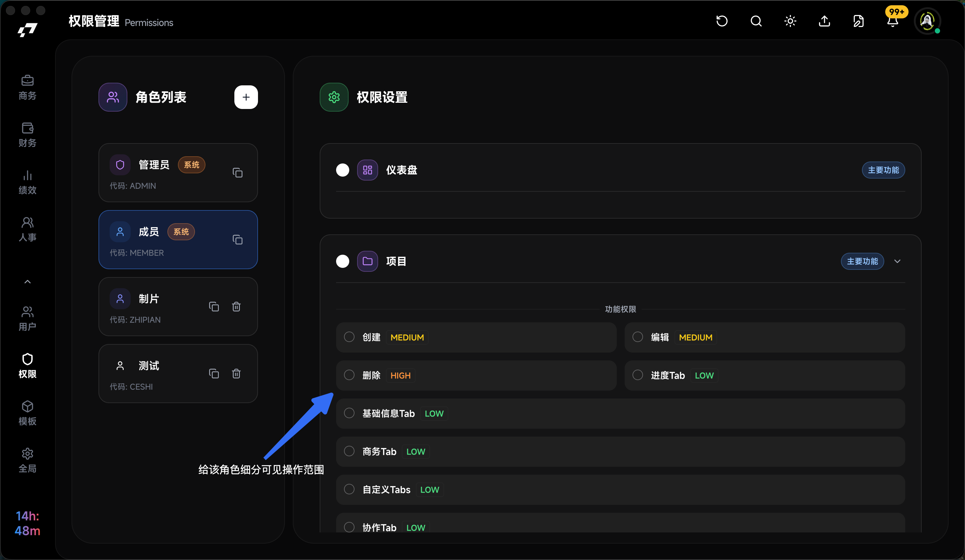This screenshot has height=560, width=965.
Task: Delete the 制片 role
Action: point(236,307)
